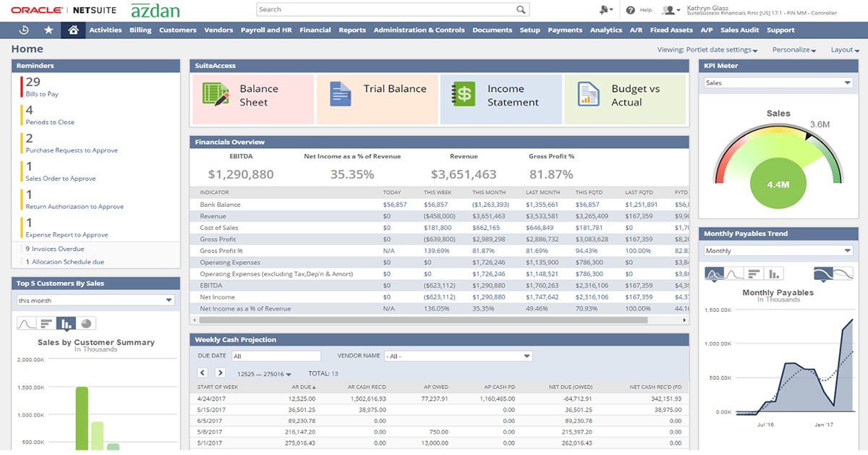Open the Reports menu
This screenshot has width=868, height=455.
click(353, 30)
